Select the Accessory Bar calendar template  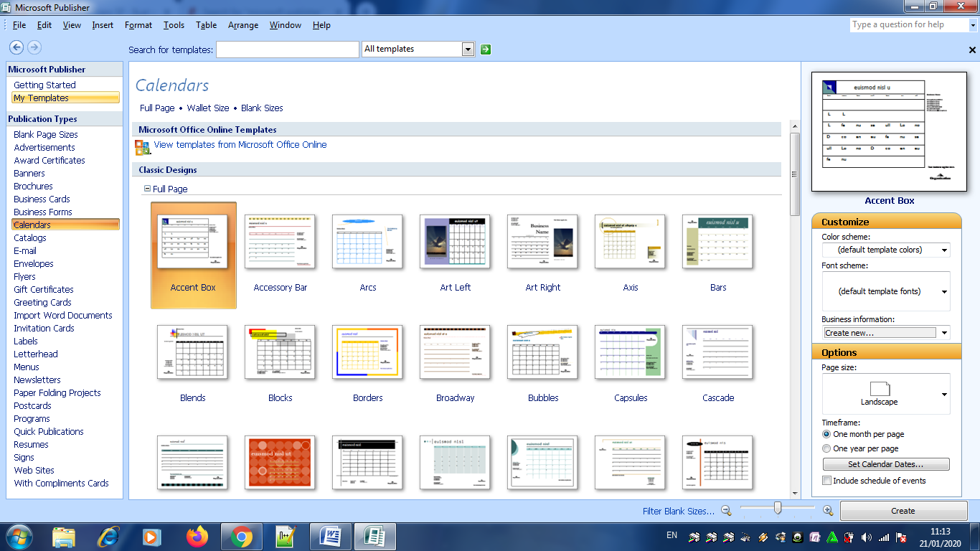[x=280, y=255]
